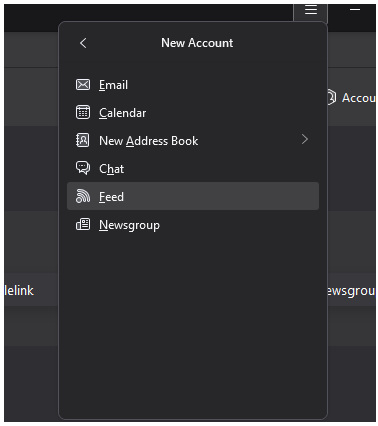
Task: Click the RSS feed icon
Action: point(83,196)
